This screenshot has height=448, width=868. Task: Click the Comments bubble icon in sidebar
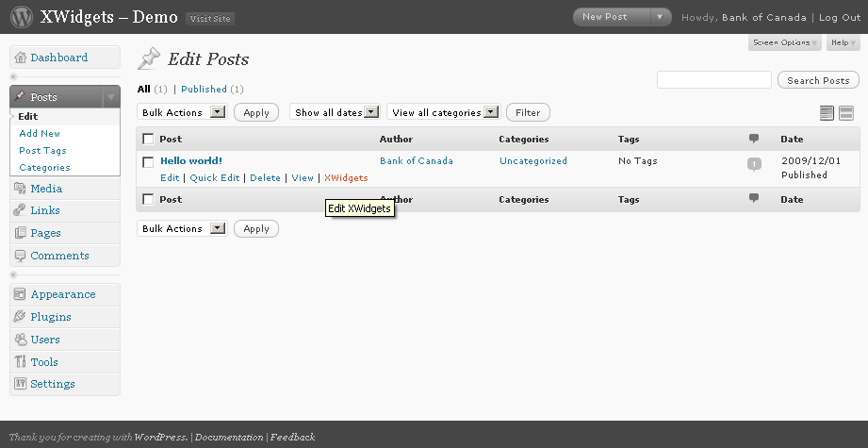[x=21, y=256]
